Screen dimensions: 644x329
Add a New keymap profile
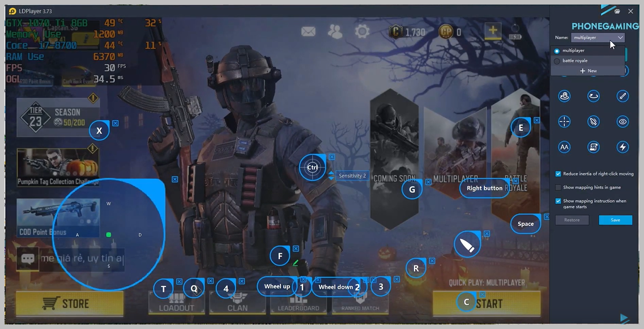588,71
